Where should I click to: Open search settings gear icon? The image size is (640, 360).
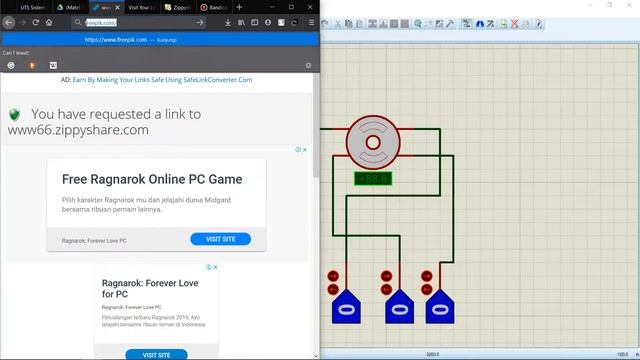[308, 65]
